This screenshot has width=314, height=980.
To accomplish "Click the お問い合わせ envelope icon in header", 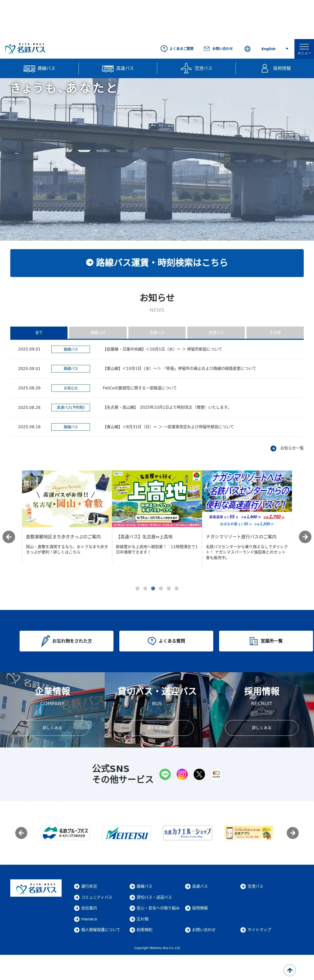I will [x=207, y=49].
